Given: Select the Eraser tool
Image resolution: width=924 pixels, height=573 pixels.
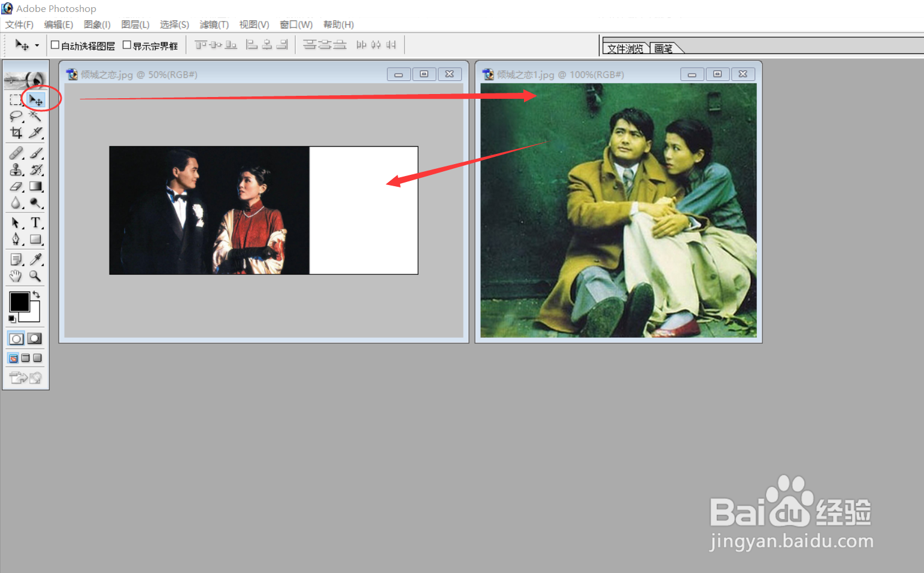Looking at the screenshot, I should pyautogui.click(x=16, y=186).
